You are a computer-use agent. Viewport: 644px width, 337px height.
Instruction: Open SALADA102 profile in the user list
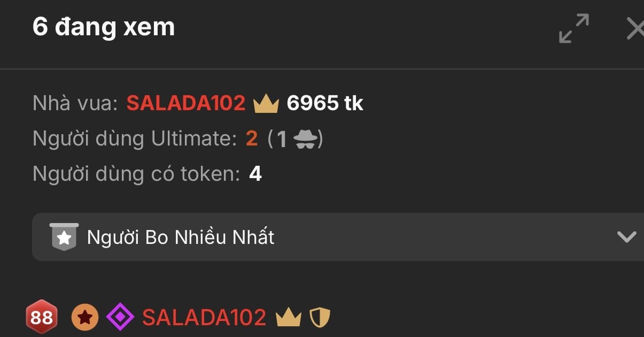click(x=204, y=318)
